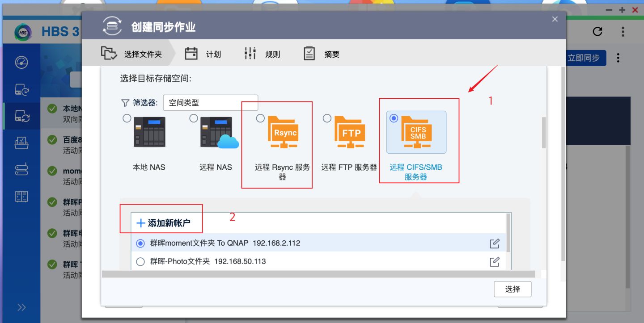This screenshot has height=323, width=644.
Task: Expand the sidebar with the double-arrow chevron
Action: pos(21,307)
